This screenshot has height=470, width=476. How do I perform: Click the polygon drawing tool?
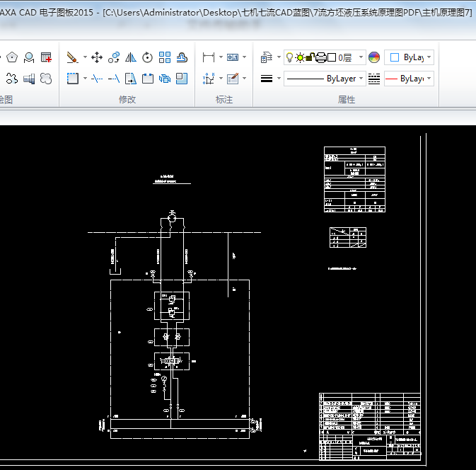[x=12, y=57]
